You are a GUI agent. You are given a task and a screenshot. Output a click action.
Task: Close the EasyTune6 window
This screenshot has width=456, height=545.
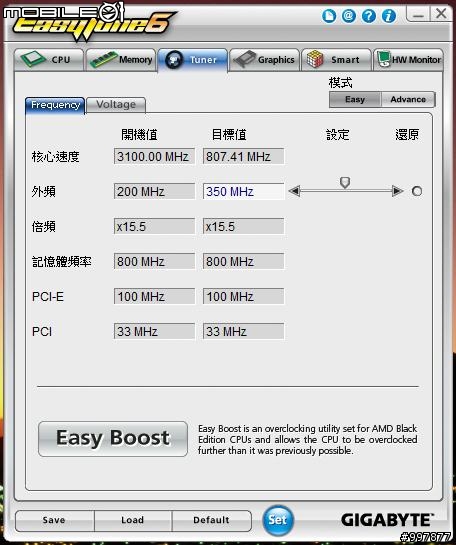click(441, 14)
